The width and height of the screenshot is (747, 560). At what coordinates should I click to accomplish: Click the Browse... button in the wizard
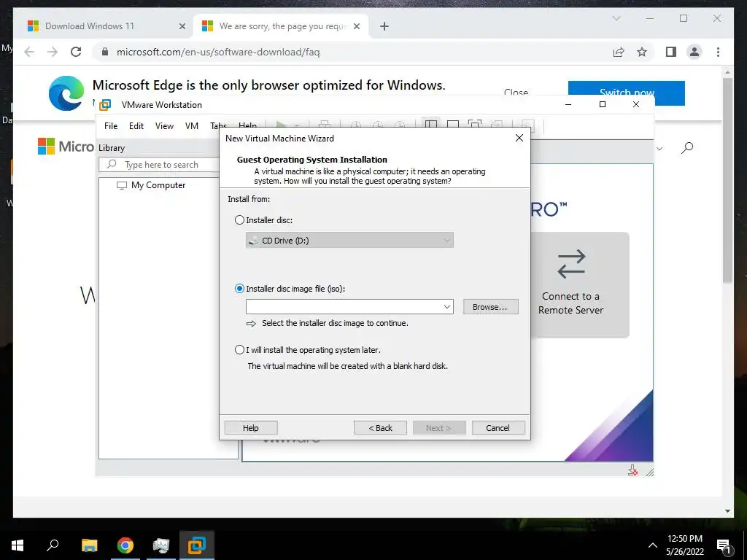[x=490, y=307]
